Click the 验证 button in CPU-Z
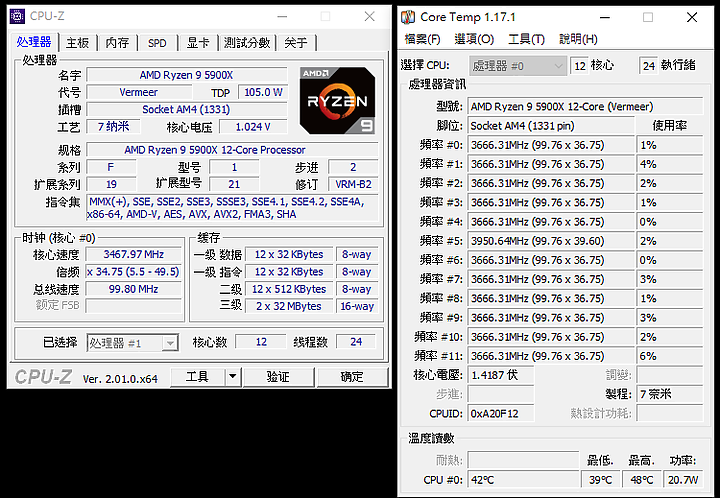This screenshot has height=498, width=720. pos(278,377)
